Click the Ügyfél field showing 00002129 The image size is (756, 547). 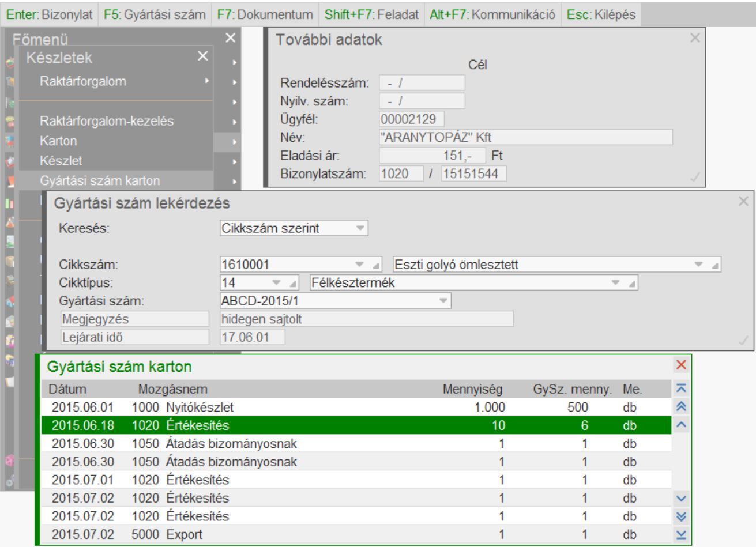click(412, 119)
